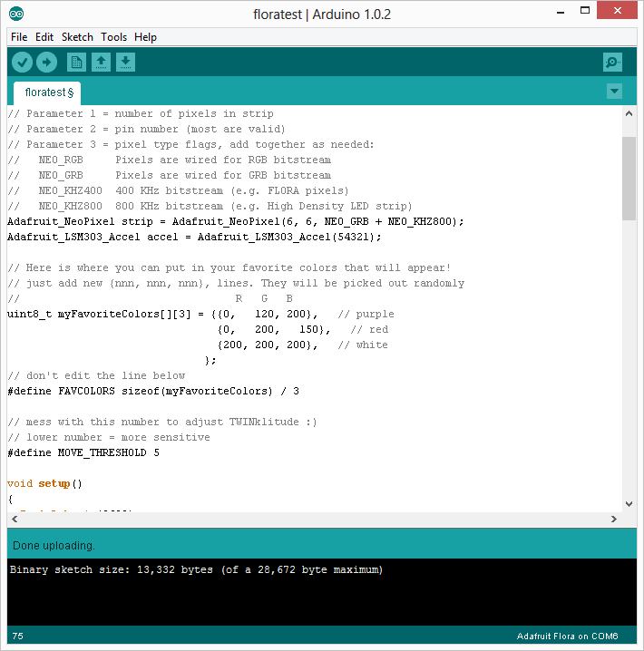Open the Tools menu
The height and width of the screenshot is (651, 644).
point(113,37)
